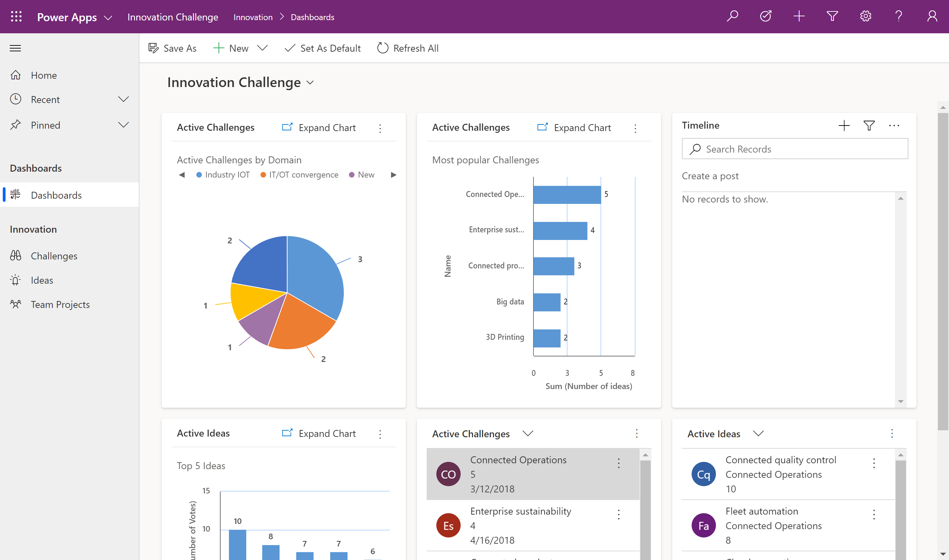Click the filter icon in Timeline panel
949x560 pixels.
869,125
